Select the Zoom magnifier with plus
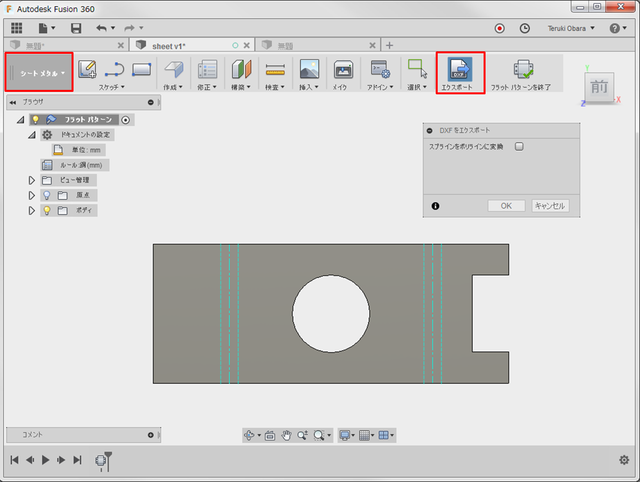640x482 pixels. point(302,435)
